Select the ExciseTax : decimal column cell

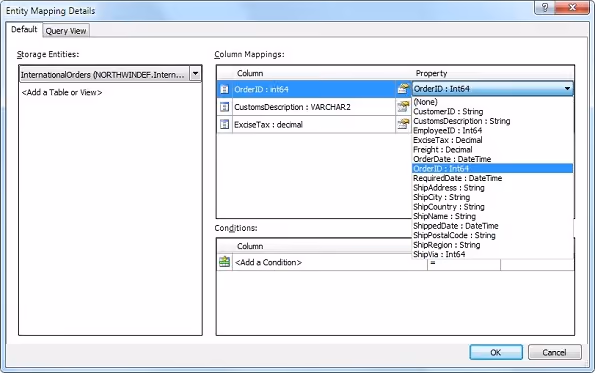[x=313, y=124]
